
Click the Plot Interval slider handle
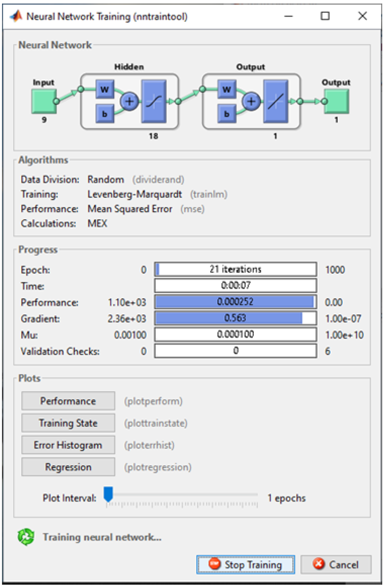[108, 494]
